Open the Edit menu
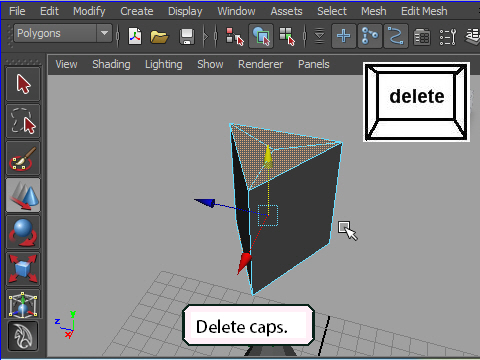 click(x=49, y=11)
